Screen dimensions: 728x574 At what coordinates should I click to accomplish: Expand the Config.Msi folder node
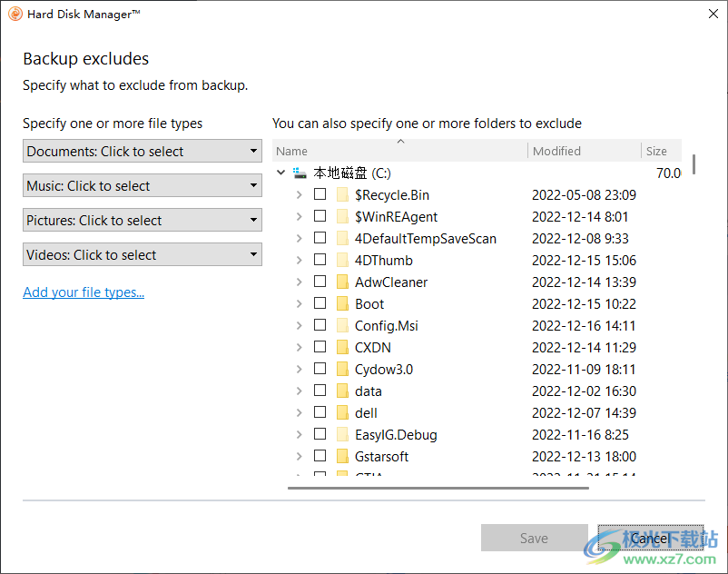299,325
